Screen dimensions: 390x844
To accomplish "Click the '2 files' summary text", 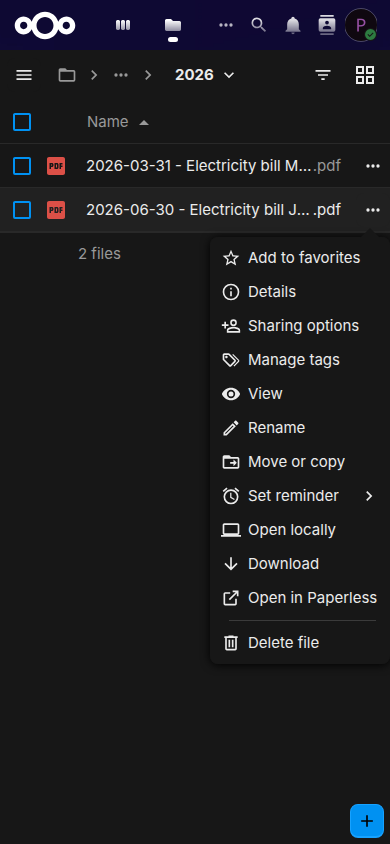I will 100,254.
